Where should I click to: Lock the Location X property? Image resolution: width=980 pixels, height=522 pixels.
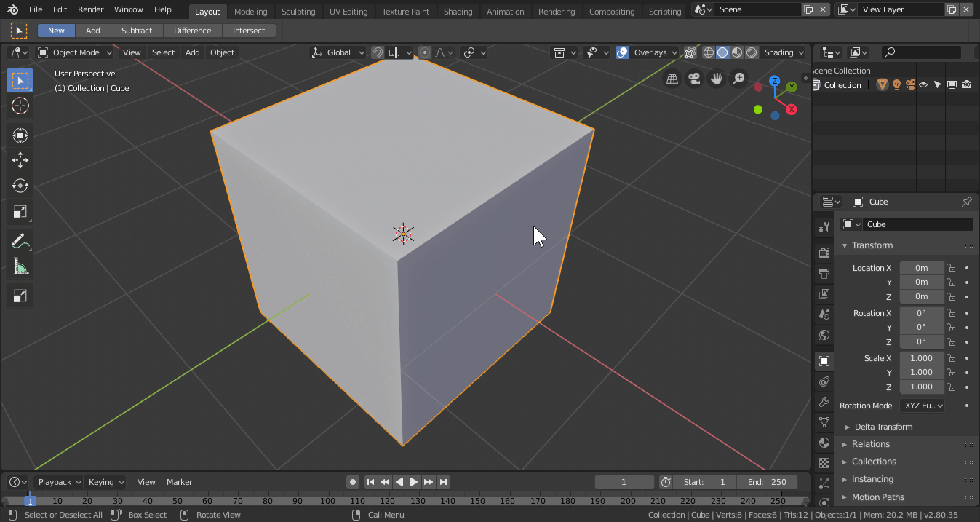click(951, 268)
